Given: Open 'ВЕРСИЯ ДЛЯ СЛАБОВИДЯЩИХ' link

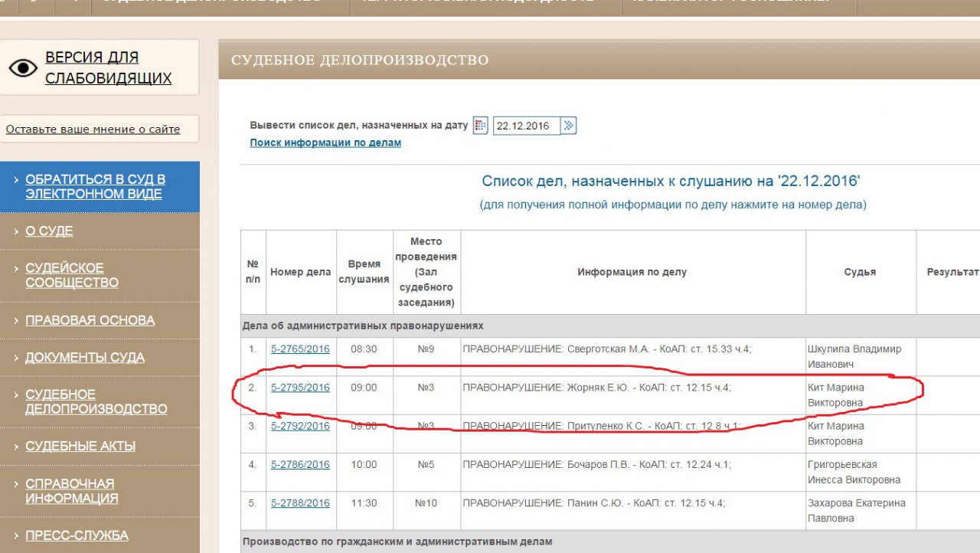Looking at the screenshot, I should click(108, 68).
